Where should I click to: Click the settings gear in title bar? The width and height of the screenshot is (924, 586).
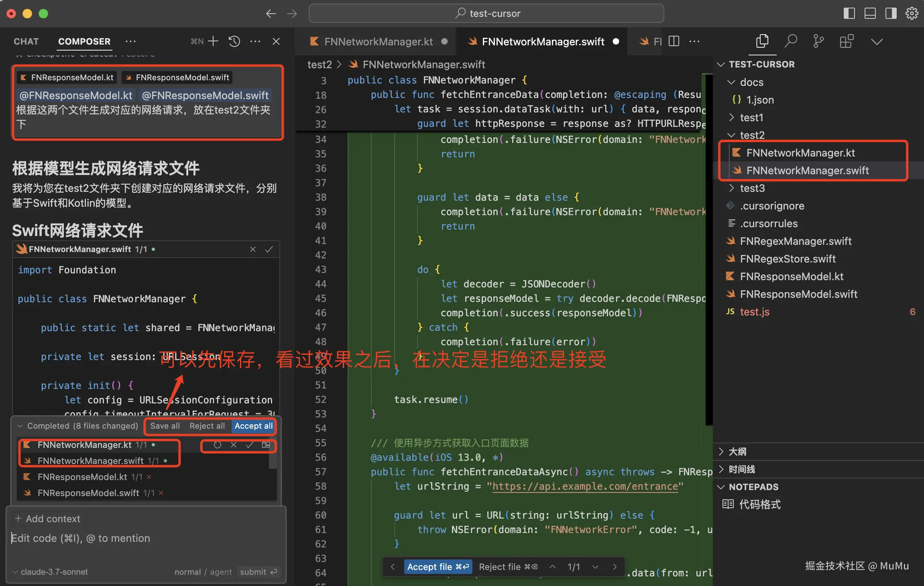pos(912,13)
